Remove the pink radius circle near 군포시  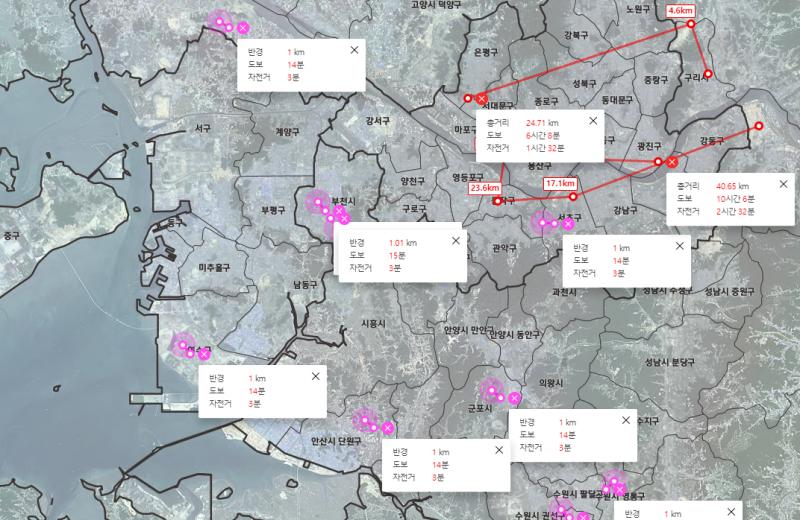pos(514,398)
